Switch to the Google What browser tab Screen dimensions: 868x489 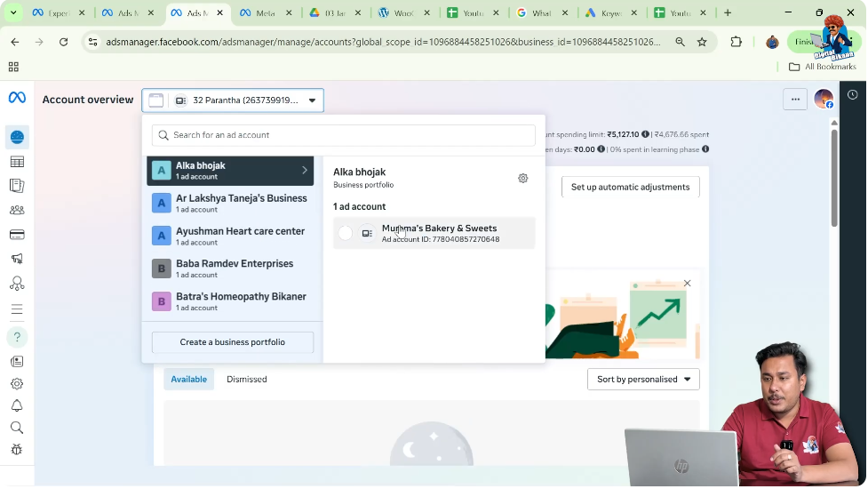(541, 12)
